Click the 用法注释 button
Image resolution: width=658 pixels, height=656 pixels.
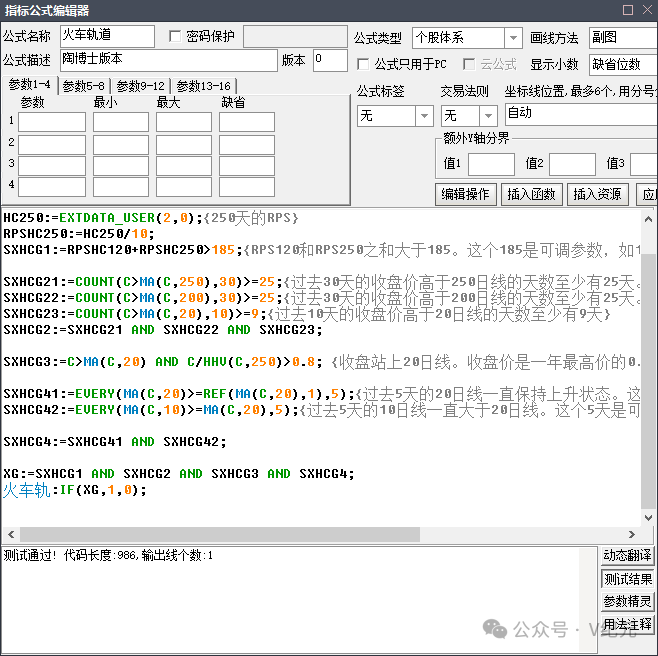coord(628,624)
